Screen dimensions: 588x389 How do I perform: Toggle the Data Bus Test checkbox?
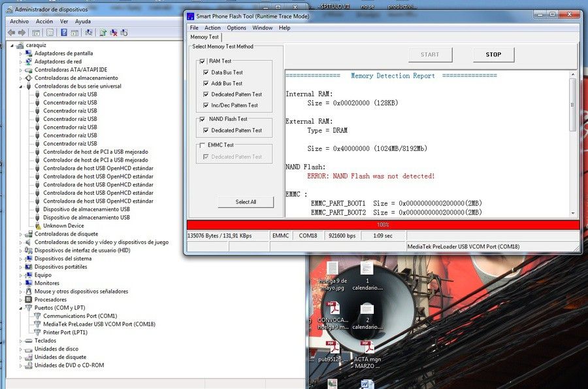(206, 72)
